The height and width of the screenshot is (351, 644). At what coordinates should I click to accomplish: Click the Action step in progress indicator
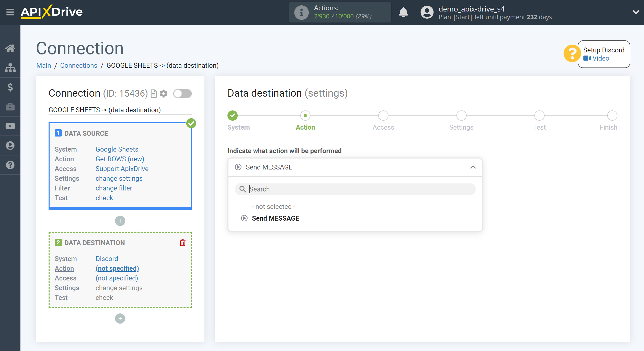305,115
